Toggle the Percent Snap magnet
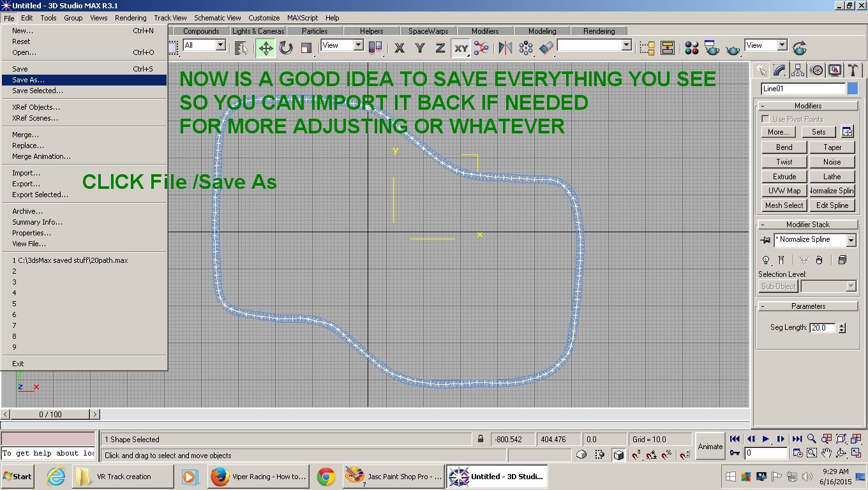The width and height of the screenshot is (868, 490). (668, 455)
